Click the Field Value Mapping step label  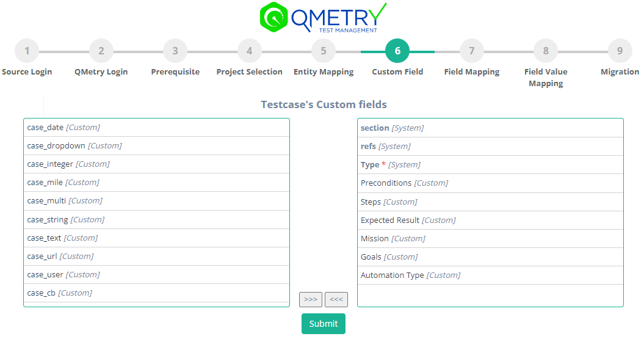pos(546,78)
